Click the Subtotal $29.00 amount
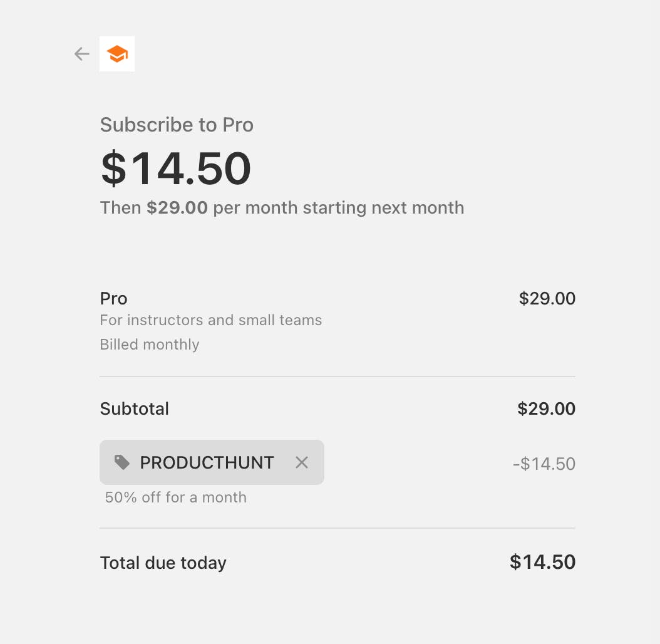Screen dimensions: 660x644 [x=546, y=408]
